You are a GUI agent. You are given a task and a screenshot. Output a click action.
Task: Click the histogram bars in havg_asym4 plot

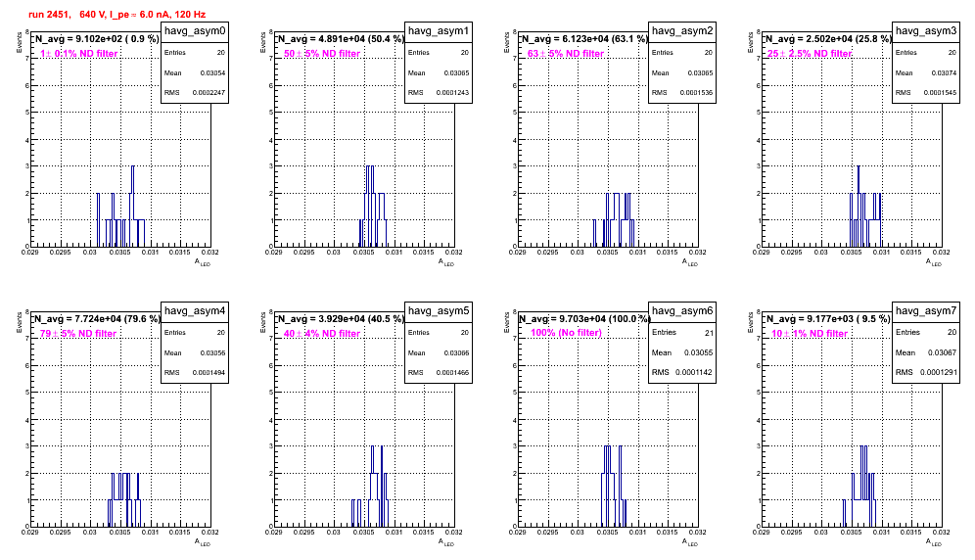[124, 501]
